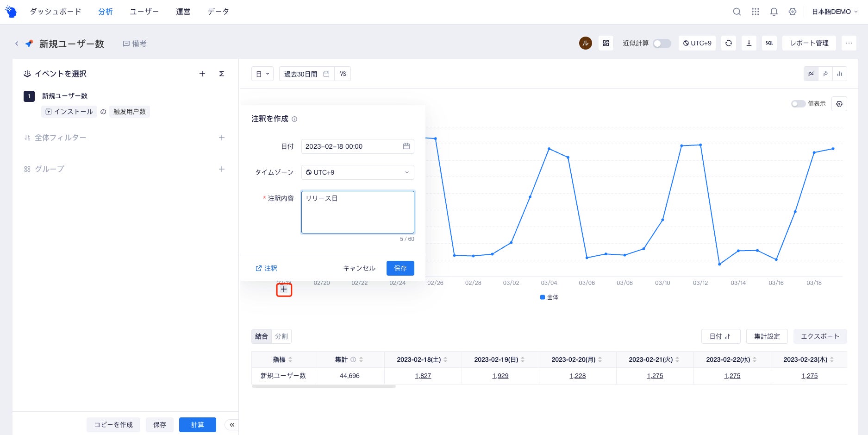The width and height of the screenshot is (868, 435).
Task: Click the card layout icon beside the avatar
Action: 606,43
